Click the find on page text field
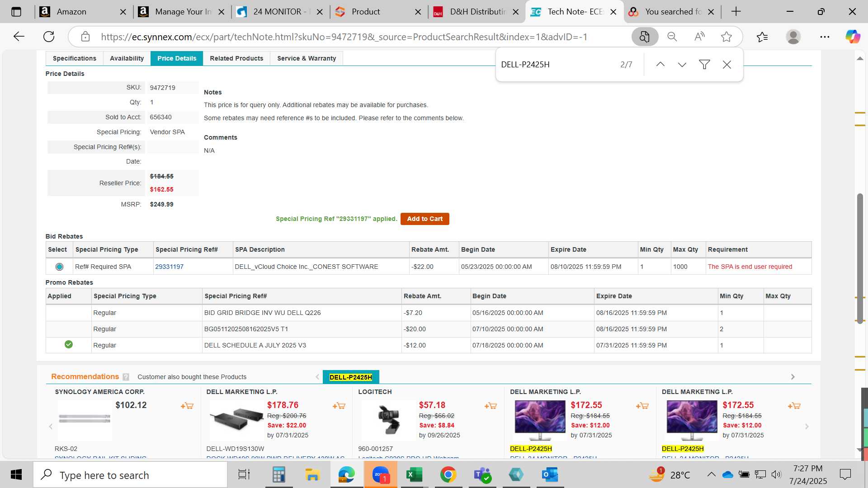 [x=556, y=65]
